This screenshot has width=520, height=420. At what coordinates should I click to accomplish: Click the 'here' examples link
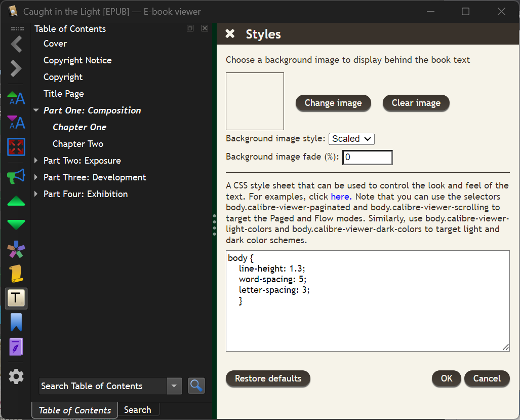(340, 196)
